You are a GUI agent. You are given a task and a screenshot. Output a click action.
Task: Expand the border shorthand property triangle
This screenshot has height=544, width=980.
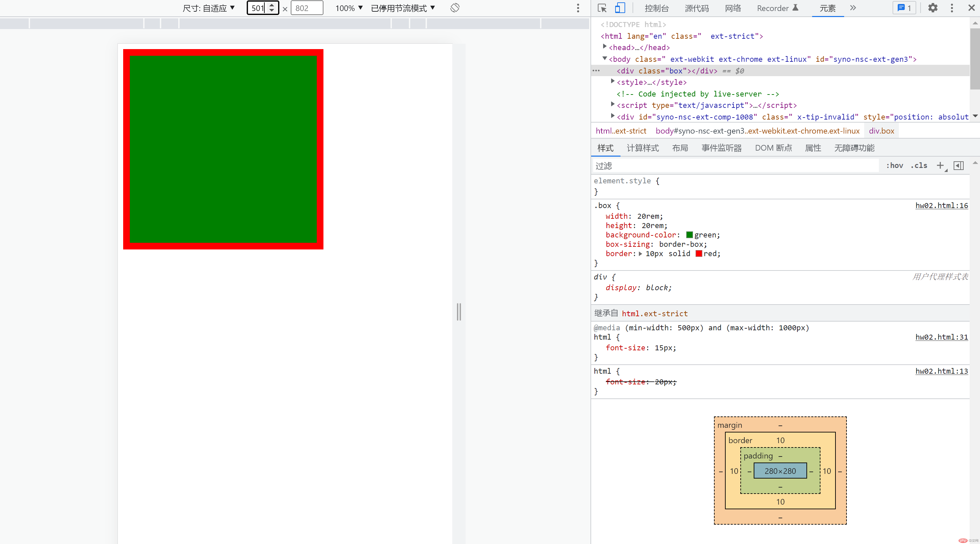click(x=640, y=254)
